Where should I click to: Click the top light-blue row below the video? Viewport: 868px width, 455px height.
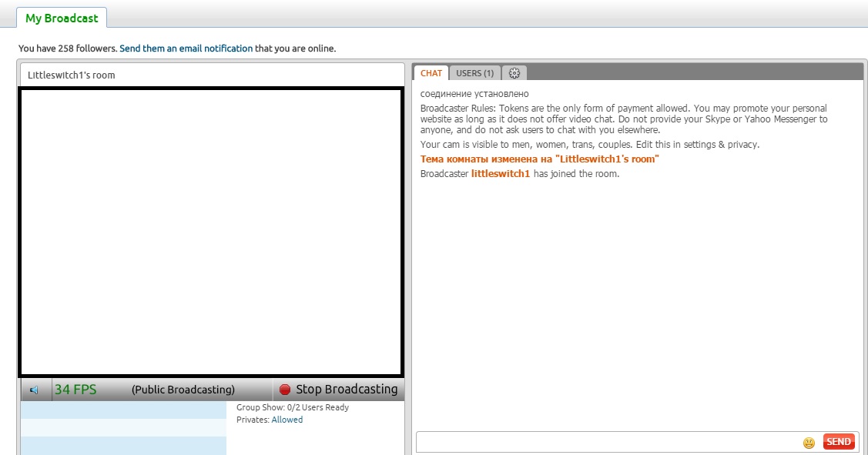point(123,410)
